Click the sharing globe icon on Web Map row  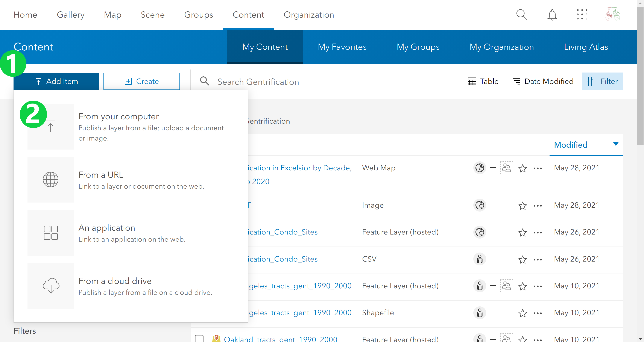click(480, 168)
